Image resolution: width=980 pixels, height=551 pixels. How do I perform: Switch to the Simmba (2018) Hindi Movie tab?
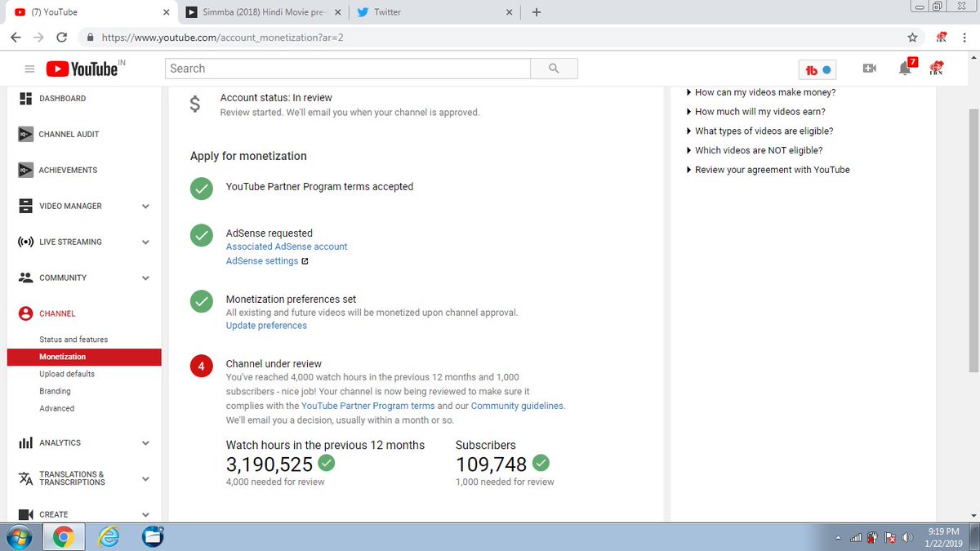pos(261,12)
